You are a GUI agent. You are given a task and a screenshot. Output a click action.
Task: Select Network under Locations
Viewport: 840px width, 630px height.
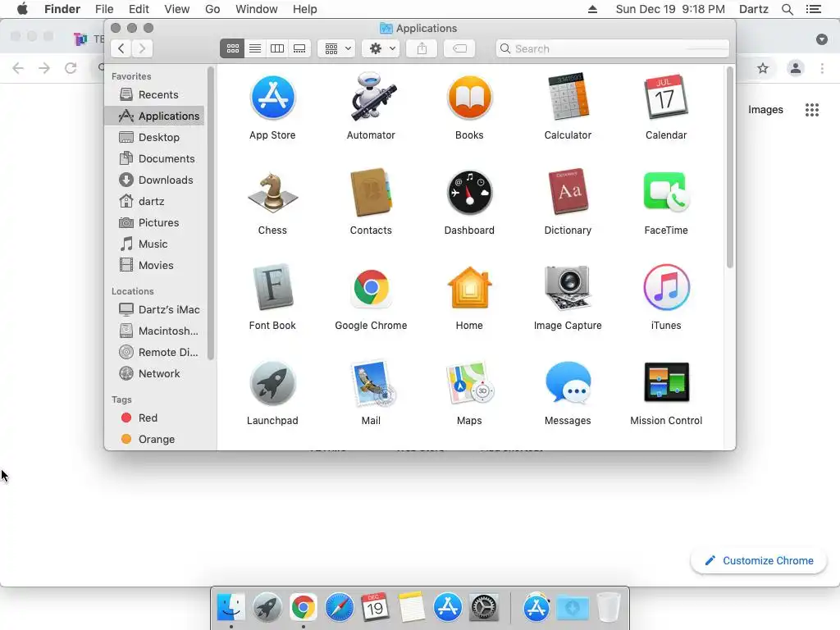click(x=154, y=374)
